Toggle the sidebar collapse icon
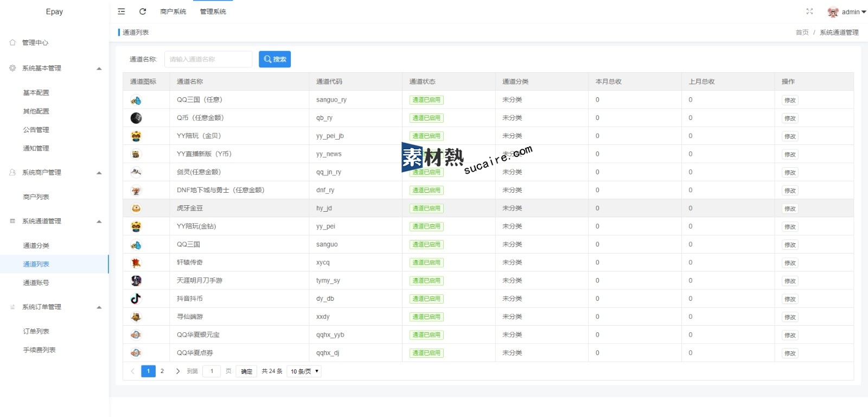Viewport: 868px width, 417px height. coord(122,11)
